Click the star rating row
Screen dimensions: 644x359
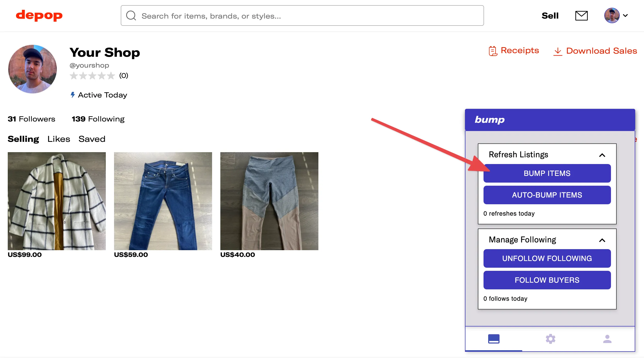[x=92, y=76]
